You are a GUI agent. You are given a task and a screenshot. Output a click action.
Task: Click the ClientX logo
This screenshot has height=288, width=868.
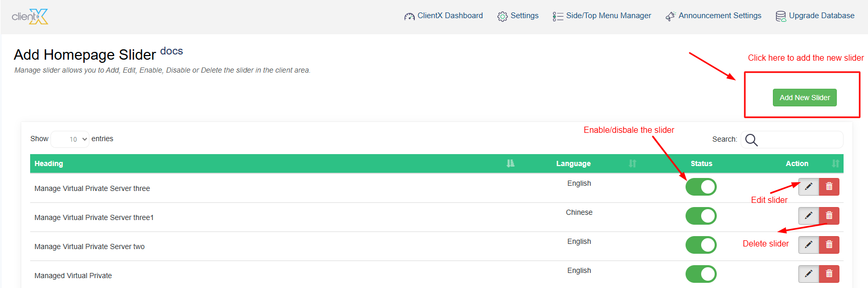click(30, 17)
